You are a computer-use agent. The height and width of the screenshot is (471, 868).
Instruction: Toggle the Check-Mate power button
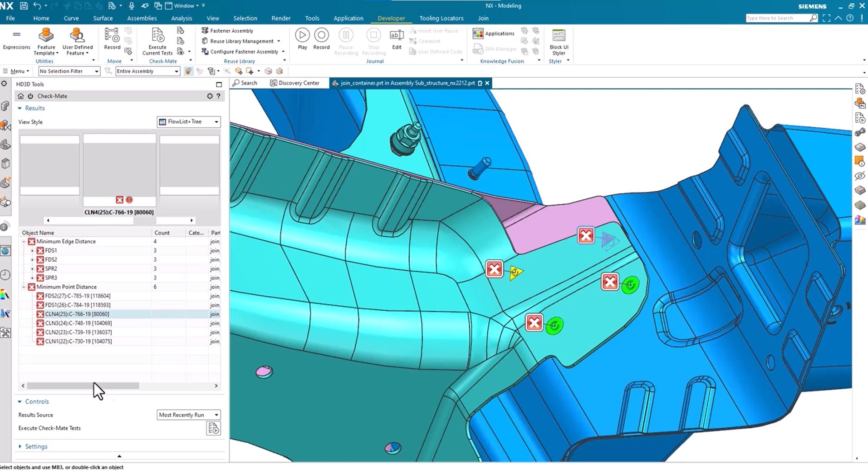tap(29, 96)
